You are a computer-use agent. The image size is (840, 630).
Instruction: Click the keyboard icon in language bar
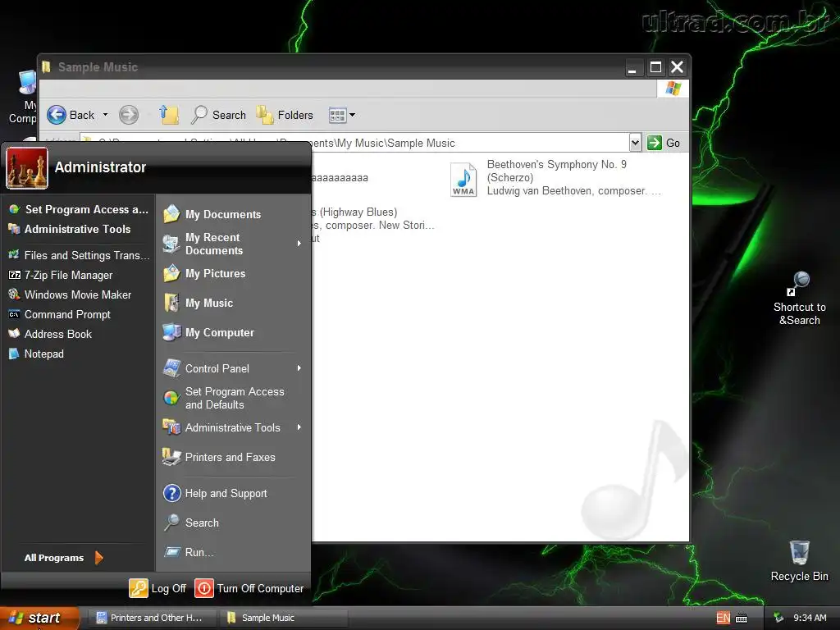[742, 619]
